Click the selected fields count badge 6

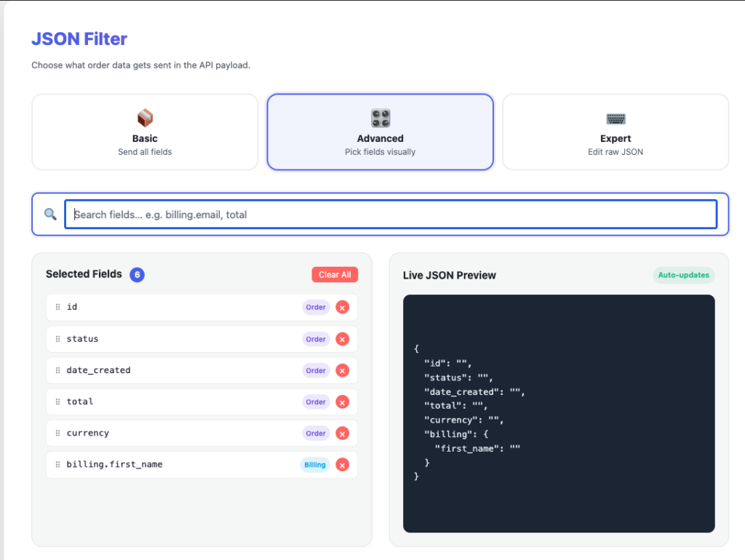pyautogui.click(x=137, y=274)
